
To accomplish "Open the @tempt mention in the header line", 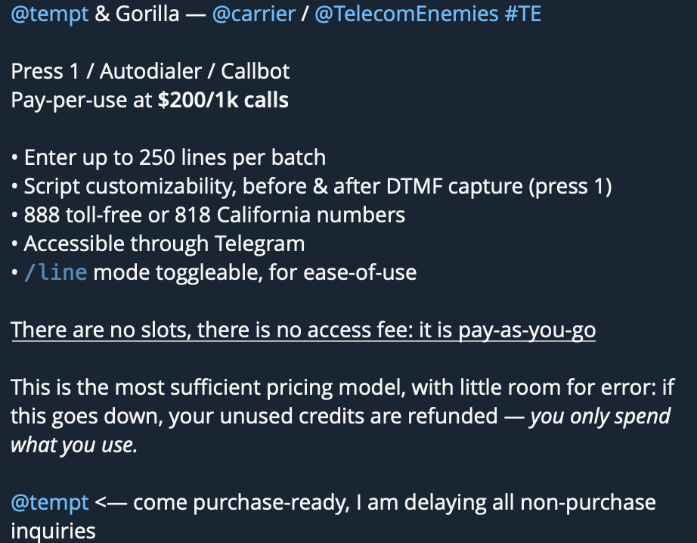I will tap(50, 14).
